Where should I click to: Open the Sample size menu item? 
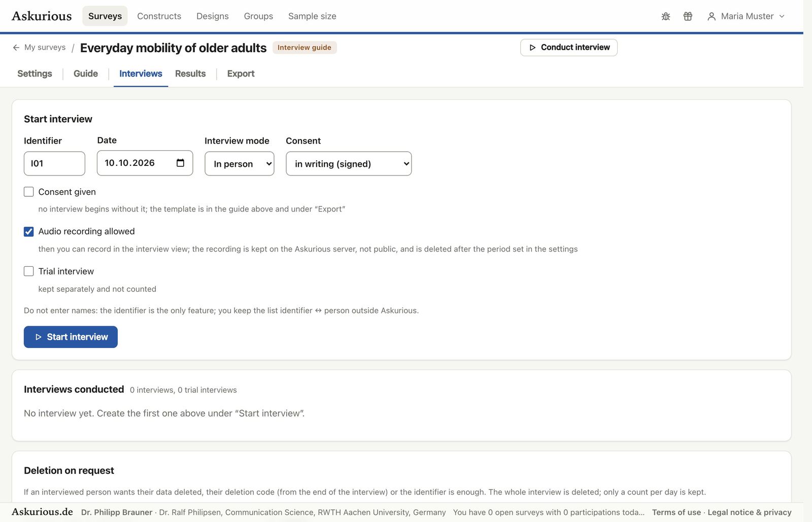(312, 16)
